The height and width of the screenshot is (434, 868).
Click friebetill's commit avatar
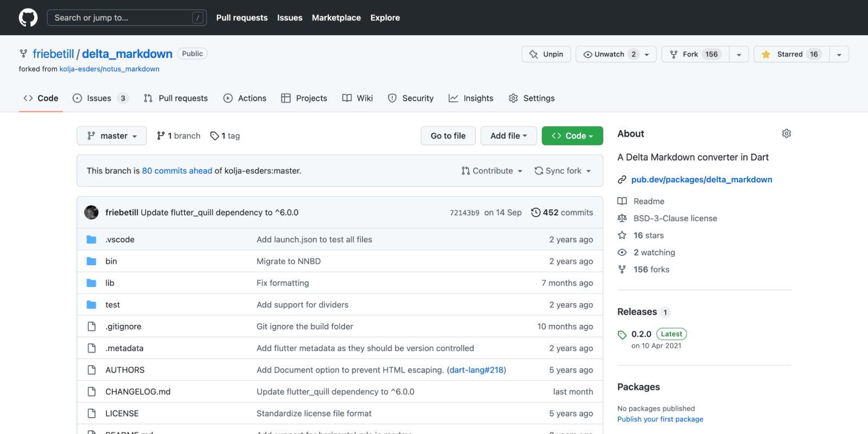[x=91, y=212]
